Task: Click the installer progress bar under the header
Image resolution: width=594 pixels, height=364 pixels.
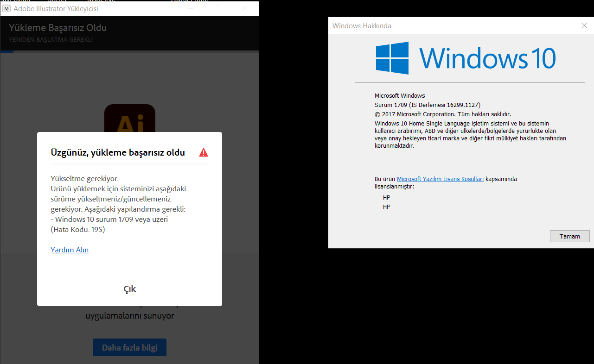Action: 129,52
